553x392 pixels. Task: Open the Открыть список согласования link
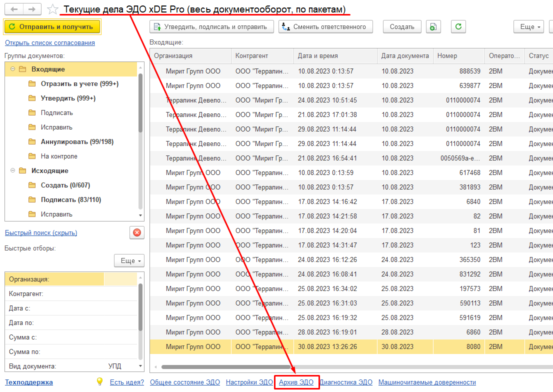tap(49, 42)
